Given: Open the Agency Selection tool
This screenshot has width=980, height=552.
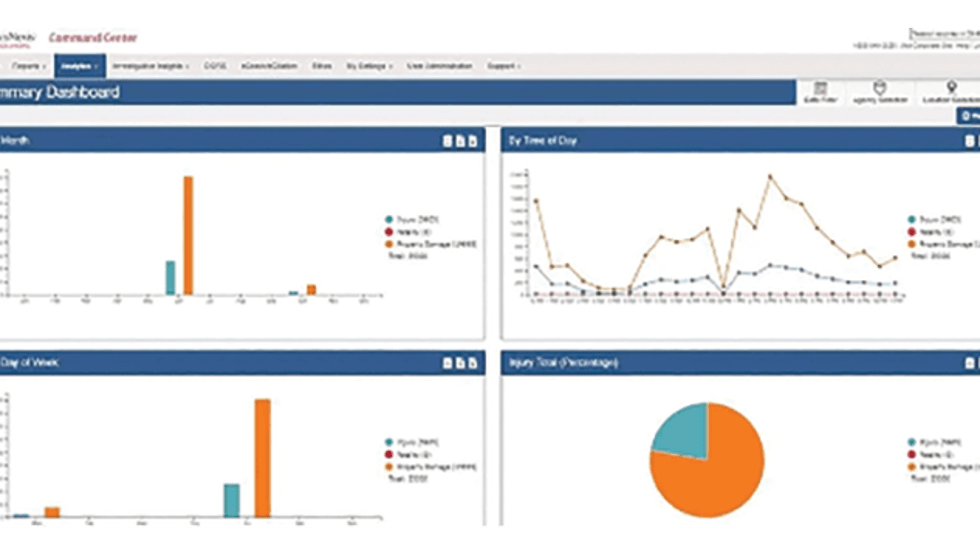Looking at the screenshot, I should click(879, 92).
